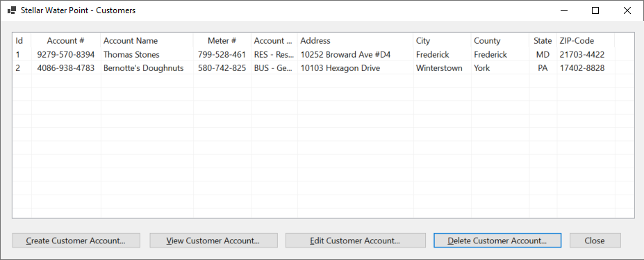Click address 10252 Broward Ave #D4
644x260 pixels.
pyautogui.click(x=345, y=55)
